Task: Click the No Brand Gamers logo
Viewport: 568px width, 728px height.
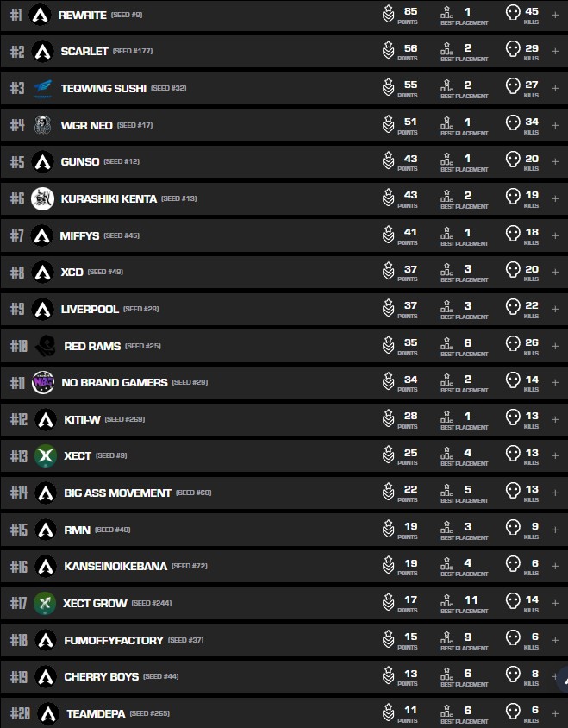Action: pyautogui.click(x=43, y=382)
